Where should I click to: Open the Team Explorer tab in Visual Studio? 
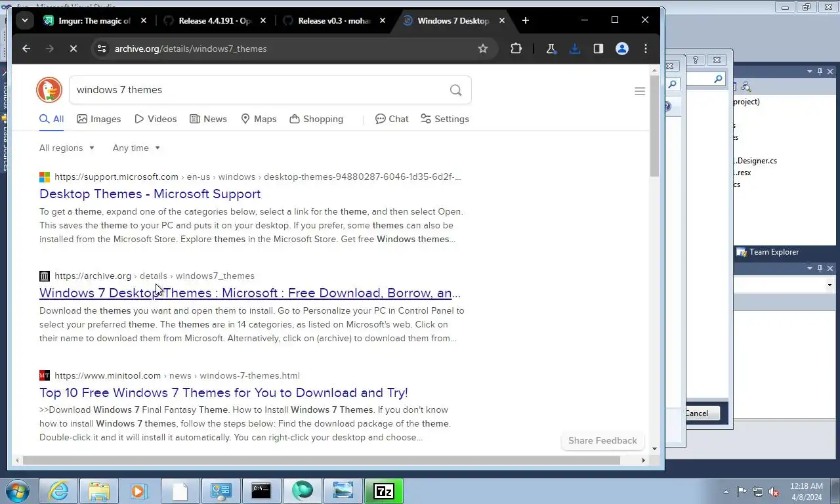[x=768, y=252]
